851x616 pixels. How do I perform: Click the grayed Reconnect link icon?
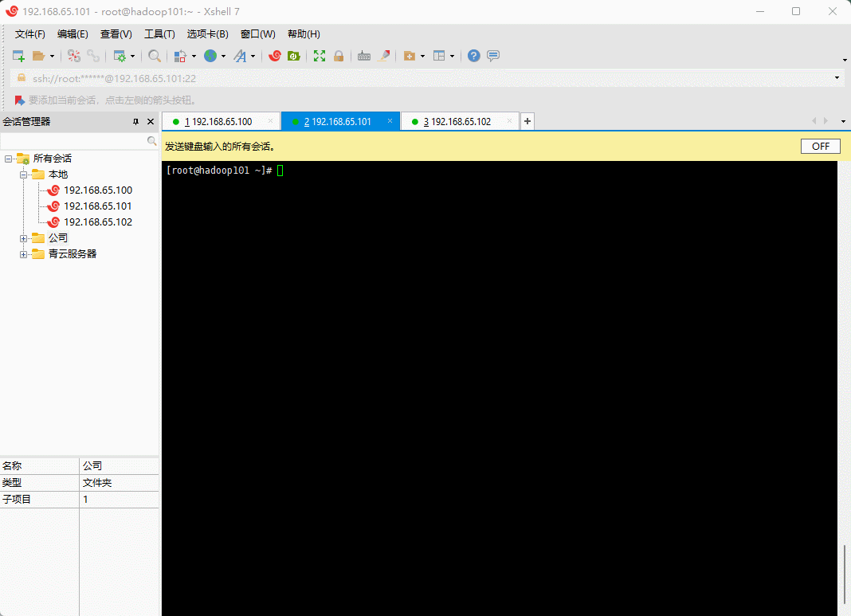pos(93,56)
